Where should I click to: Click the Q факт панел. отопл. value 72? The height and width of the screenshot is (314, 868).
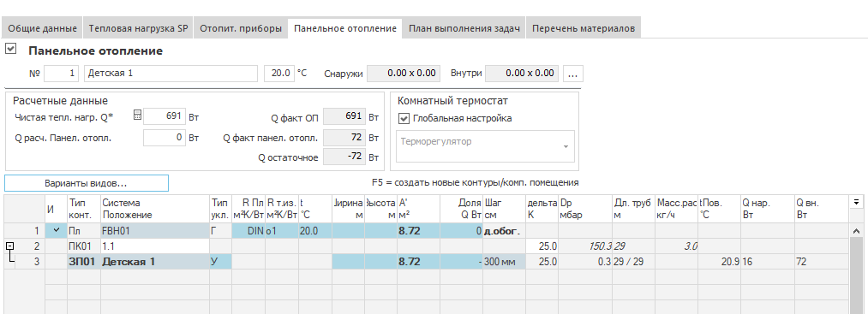(344, 138)
